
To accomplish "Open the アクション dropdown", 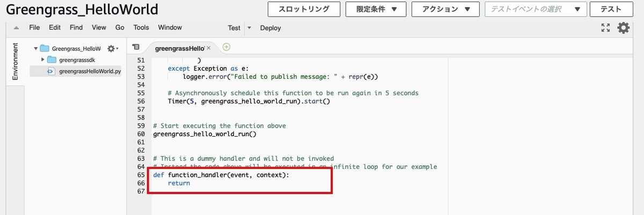I will coord(446,9).
